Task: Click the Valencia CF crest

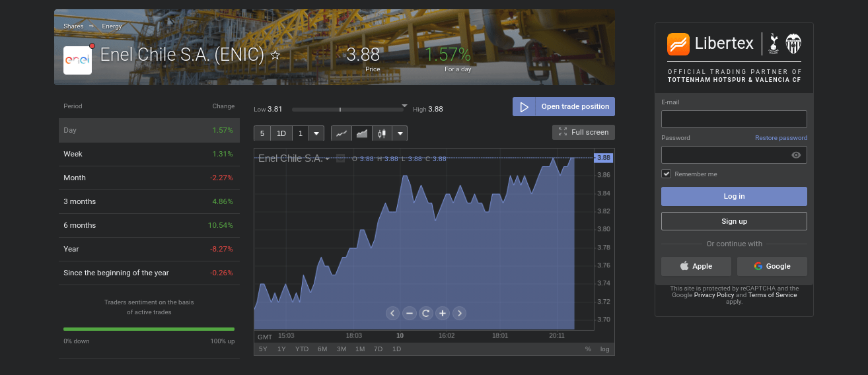Action: click(793, 44)
